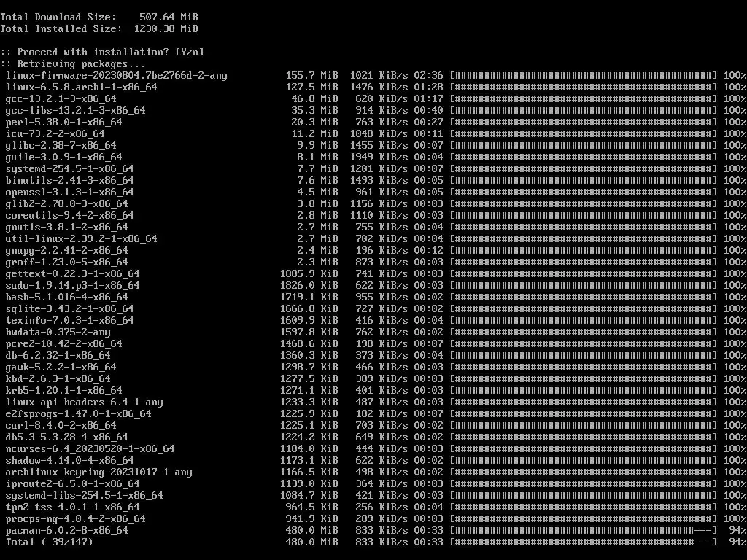Click the archlinux-keyring package entry
The height and width of the screenshot is (560, 747).
pos(99,472)
